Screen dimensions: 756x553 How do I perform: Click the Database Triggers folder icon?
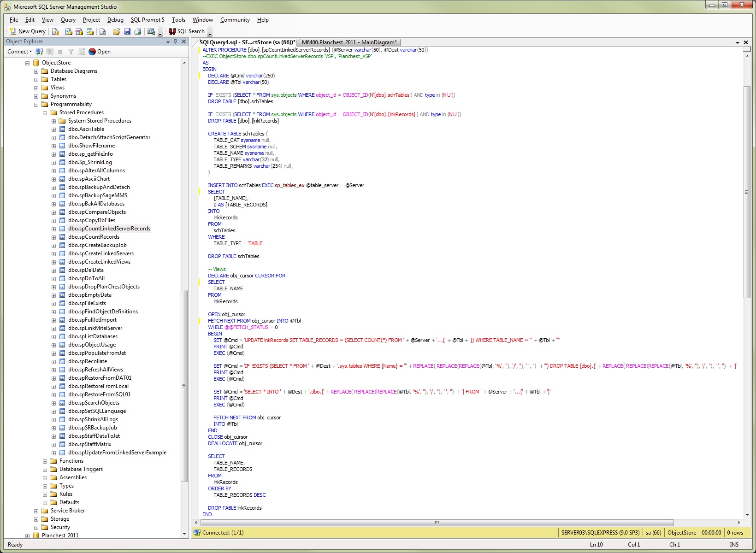coord(53,469)
